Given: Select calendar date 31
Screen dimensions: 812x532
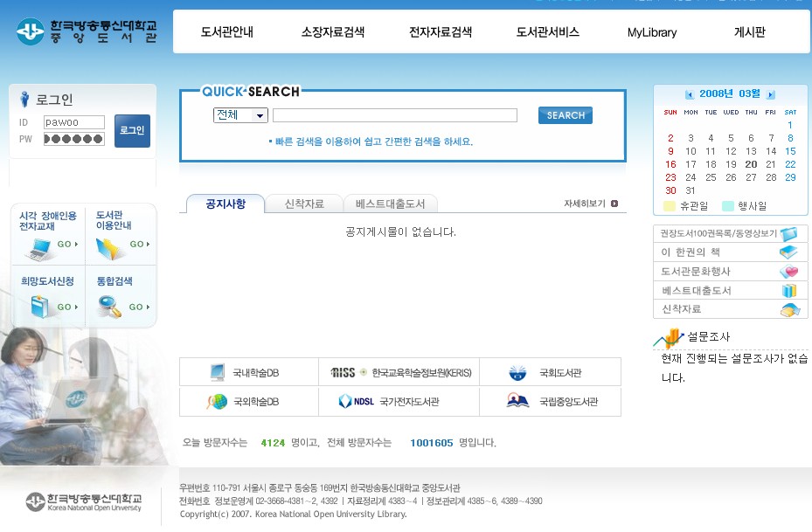Looking at the screenshot, I should pos(691,190).
